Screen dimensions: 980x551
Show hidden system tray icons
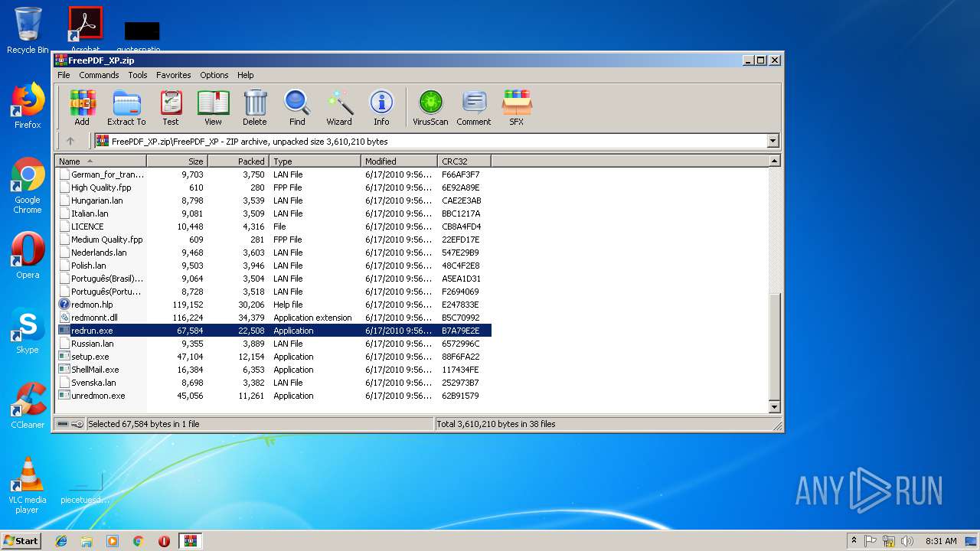pyautogui.click(x=853, y=541)
